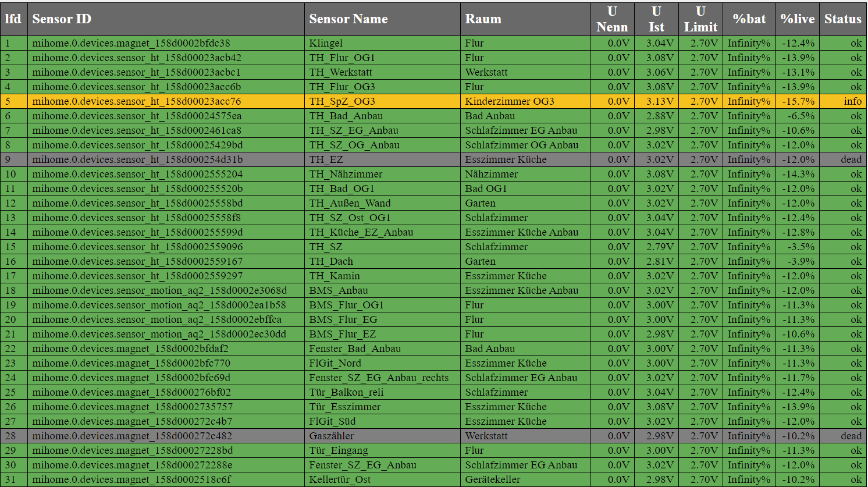
Task: Click sensor name 'Kellertür_Ost'
Action: coord(340,479)
